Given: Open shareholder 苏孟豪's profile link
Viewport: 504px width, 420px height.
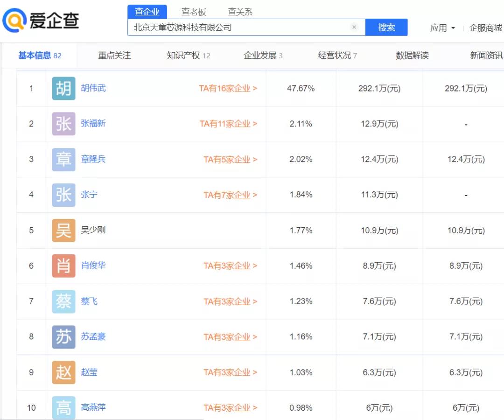Looking at the screenshot, I should click(x=93, y=336).
